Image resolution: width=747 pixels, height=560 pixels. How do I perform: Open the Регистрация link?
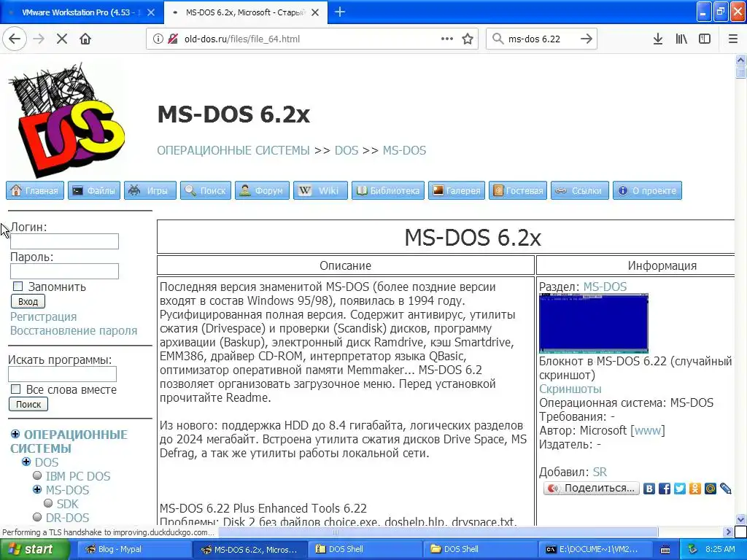coord(43,316)
